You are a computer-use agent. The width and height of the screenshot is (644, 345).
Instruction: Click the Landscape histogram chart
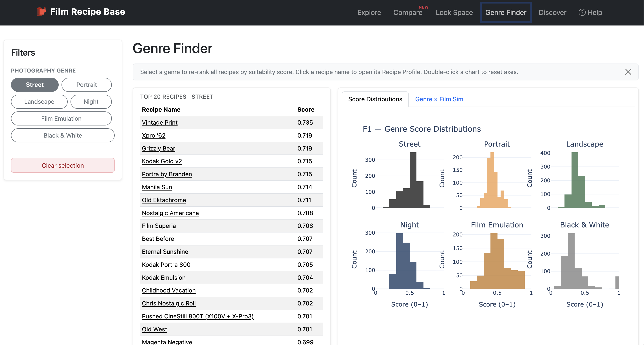coord(584,180)
